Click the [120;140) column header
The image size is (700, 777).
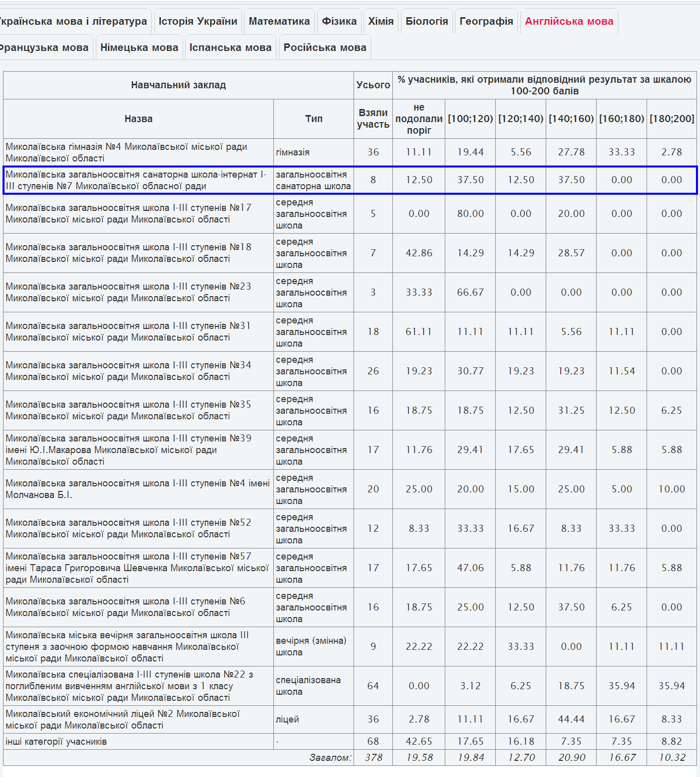tap(521, 119)
